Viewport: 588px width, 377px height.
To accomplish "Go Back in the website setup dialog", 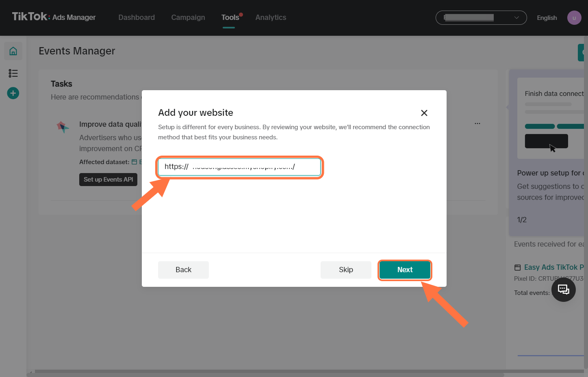I will tap(183, 270).
